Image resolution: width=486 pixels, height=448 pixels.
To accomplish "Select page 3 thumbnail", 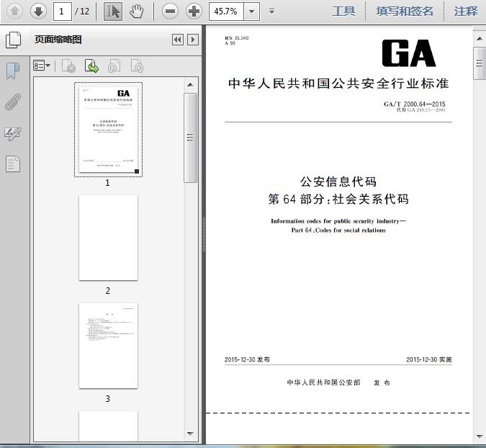I will point(108,346).
